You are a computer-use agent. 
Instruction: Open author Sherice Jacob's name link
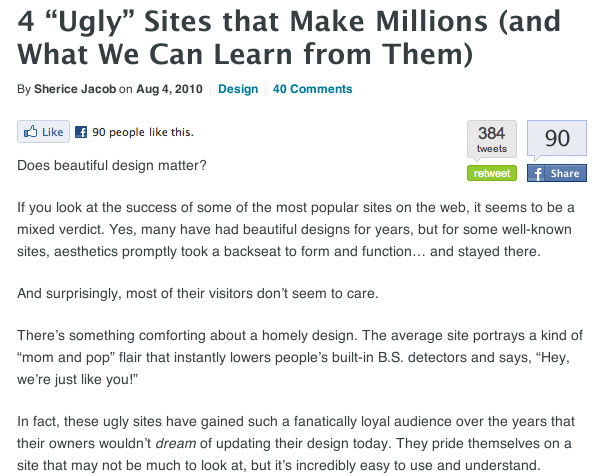coord(75,89)
